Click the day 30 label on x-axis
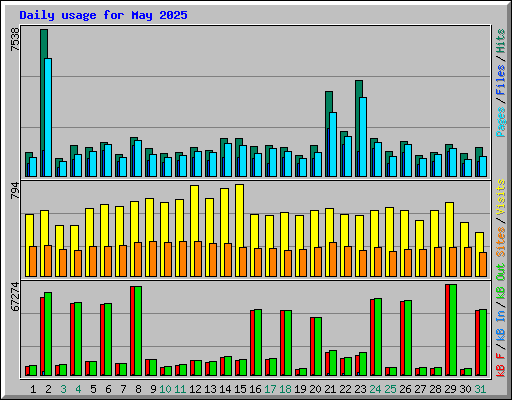 tap(465, 389)
